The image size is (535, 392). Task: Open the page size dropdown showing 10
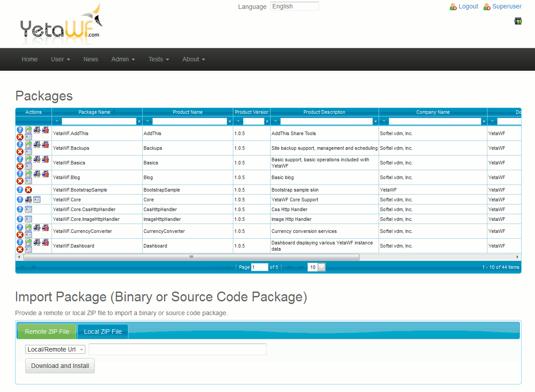pos(317,267)
